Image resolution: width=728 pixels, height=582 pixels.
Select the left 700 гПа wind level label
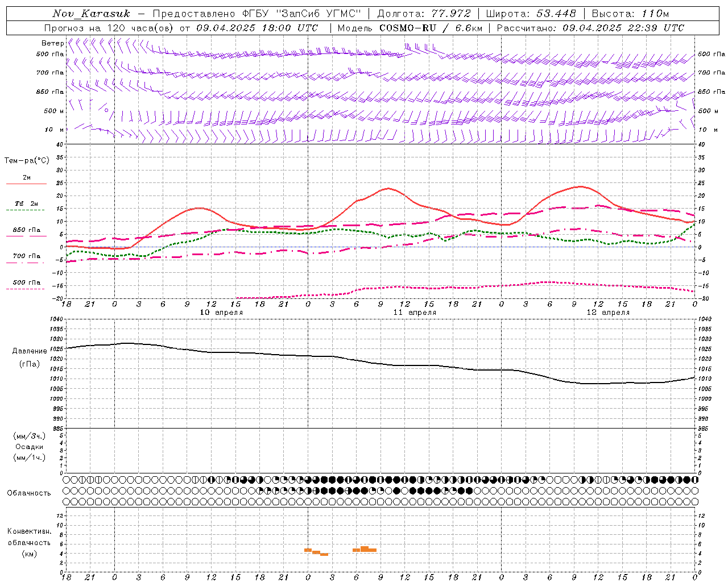[50, 73]
